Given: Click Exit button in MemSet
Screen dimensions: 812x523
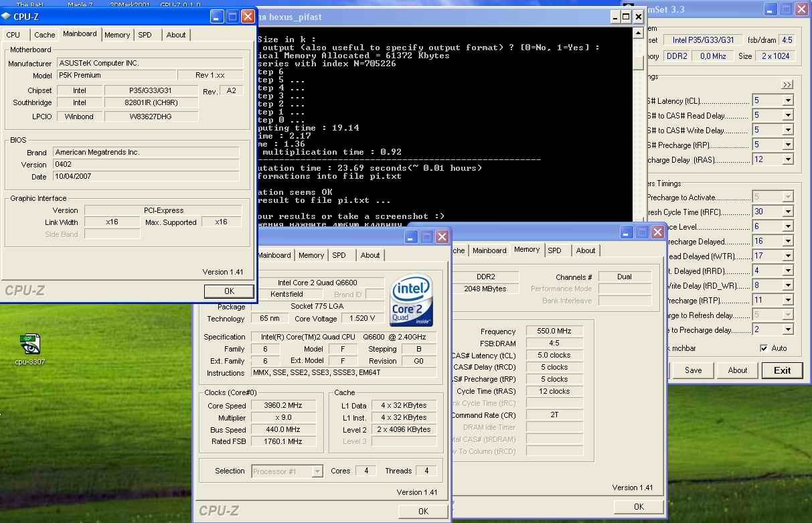Looking at the screenshot, I should (782, 370).
